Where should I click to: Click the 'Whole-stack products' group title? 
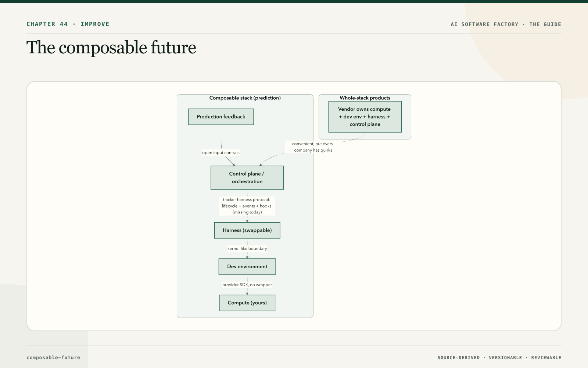point(365,98)
